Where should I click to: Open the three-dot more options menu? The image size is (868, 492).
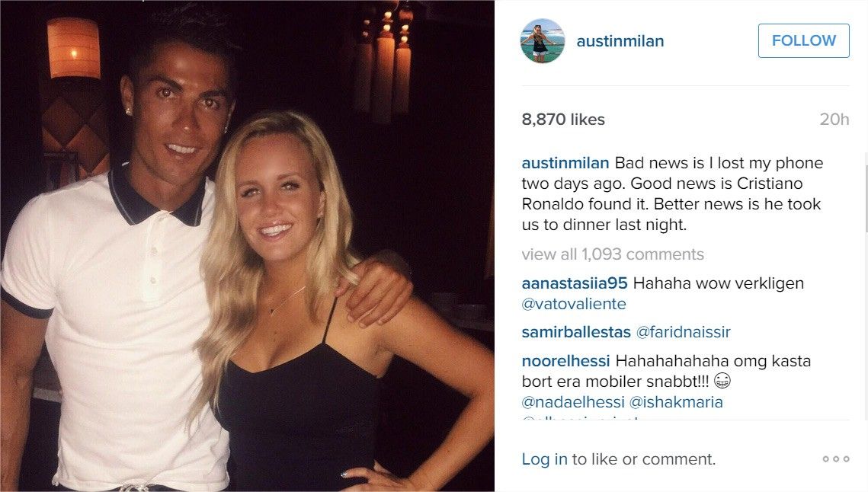point(835,458)
